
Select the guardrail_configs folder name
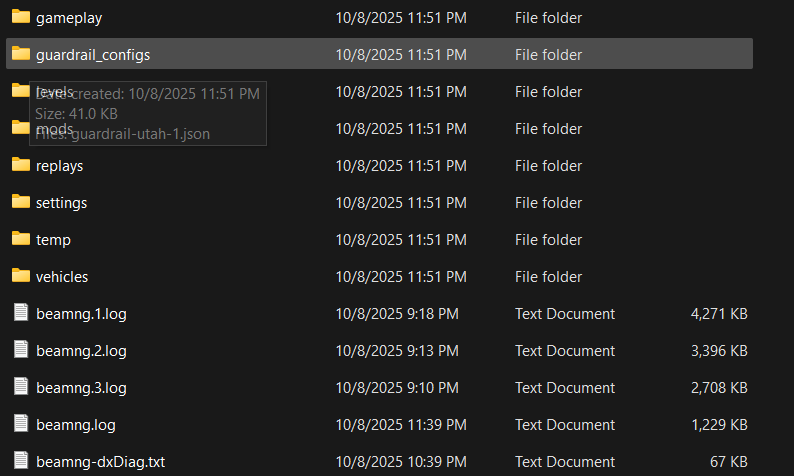pos(93,55)
